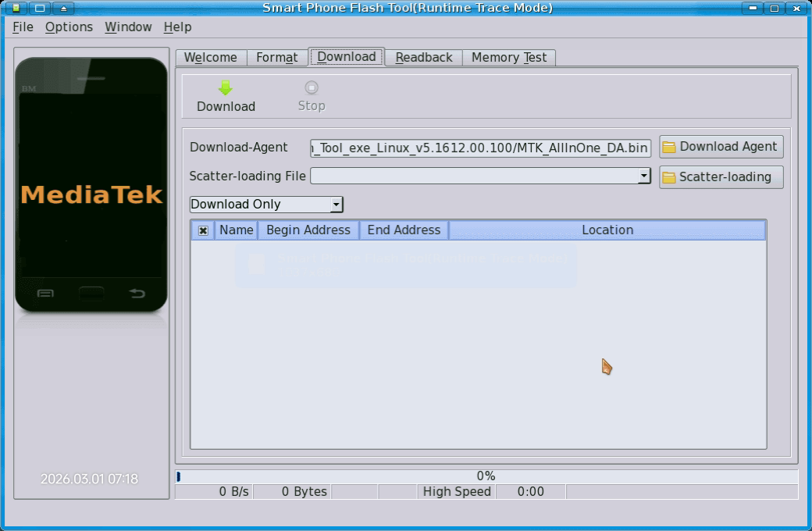The height and width of the screenshot is (531, 812).
Task: Click the shade (roll-up) title bar icon
Action: 63,8
